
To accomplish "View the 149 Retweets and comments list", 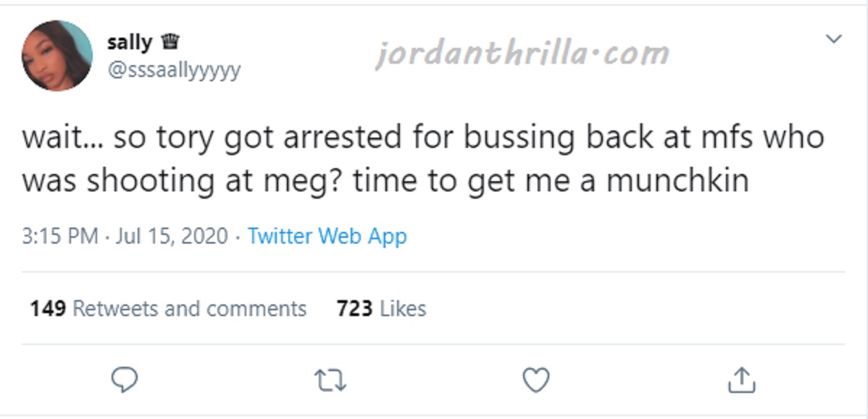I will pos(168,308).
